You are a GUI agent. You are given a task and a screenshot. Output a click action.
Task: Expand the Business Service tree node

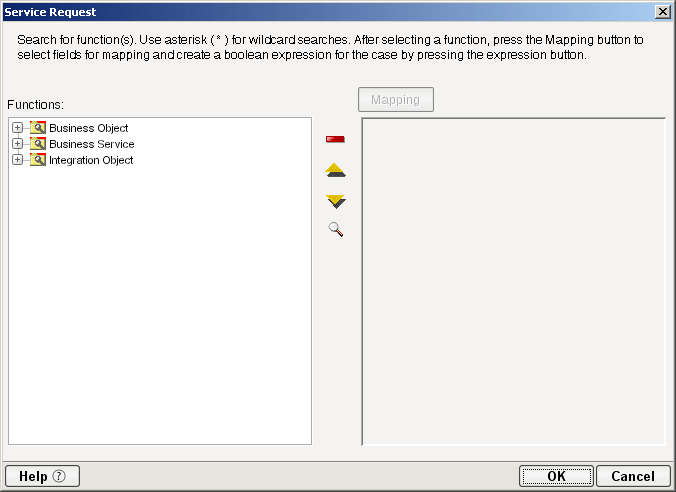click(17, 144)
